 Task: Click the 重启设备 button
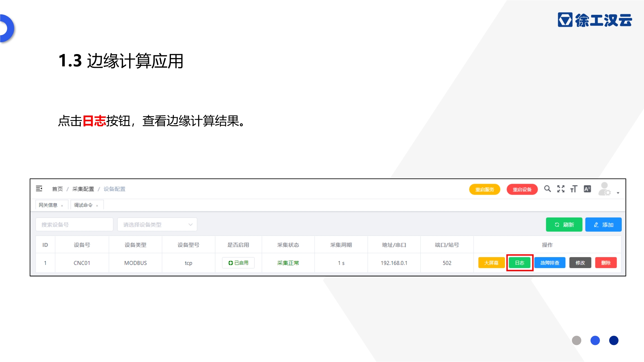(x=522, y=190)
